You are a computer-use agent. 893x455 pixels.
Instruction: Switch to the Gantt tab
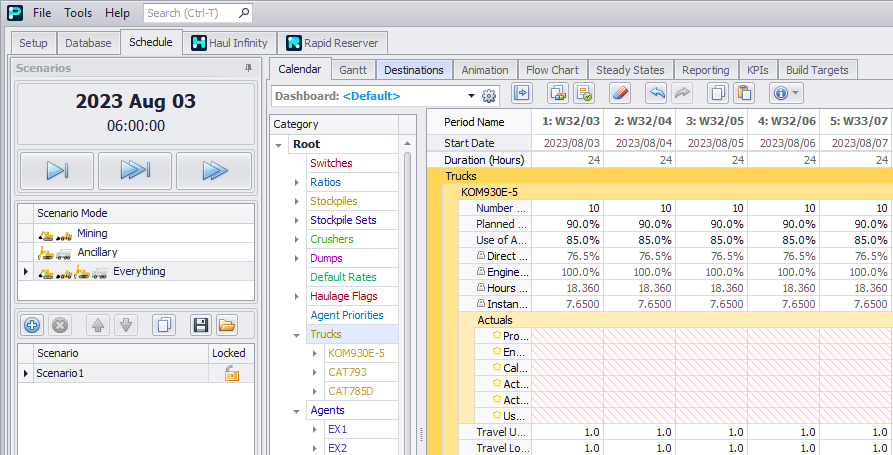pyautogui.click(x=352, y=70)
